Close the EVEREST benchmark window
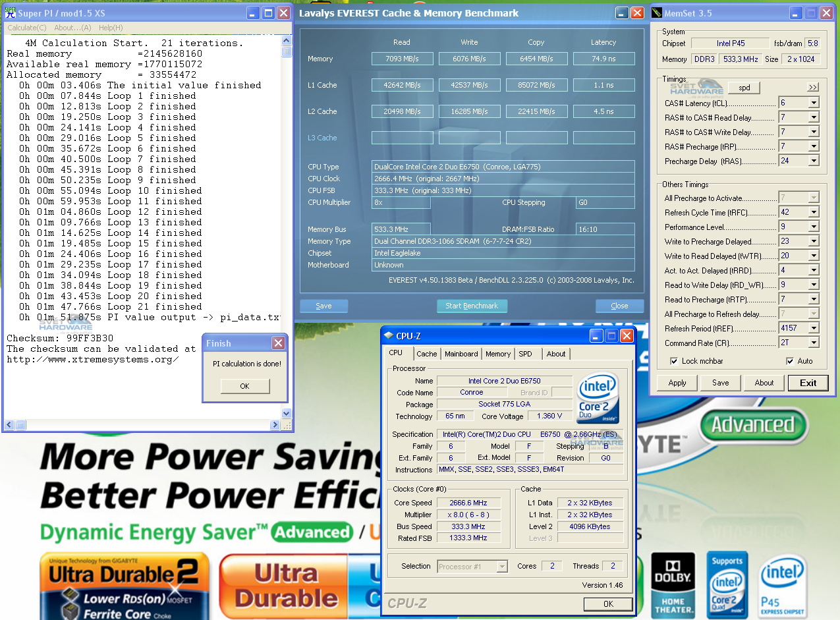840x620 pixels. (636, 13)
